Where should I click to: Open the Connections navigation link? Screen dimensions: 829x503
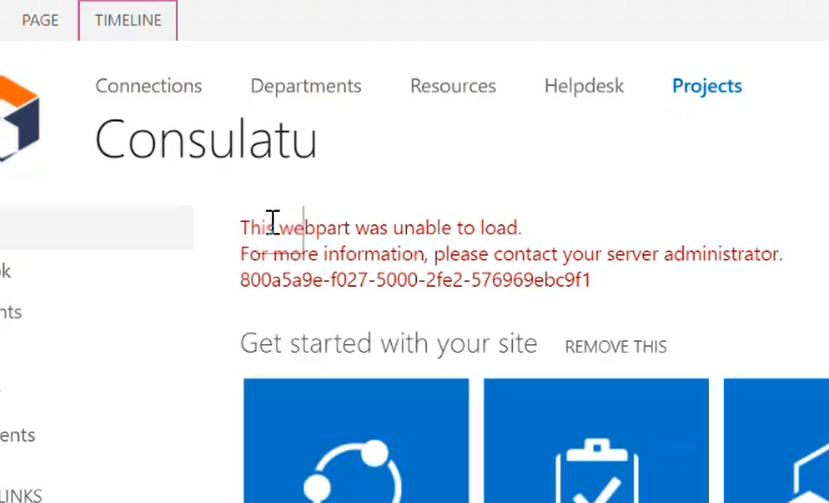pos(148,86)
